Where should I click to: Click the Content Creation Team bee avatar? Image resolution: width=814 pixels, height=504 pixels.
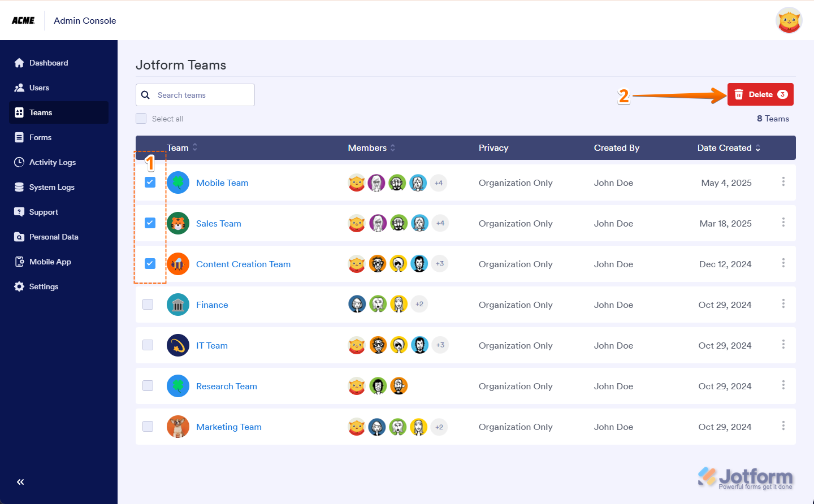click(x=178, y=264)
